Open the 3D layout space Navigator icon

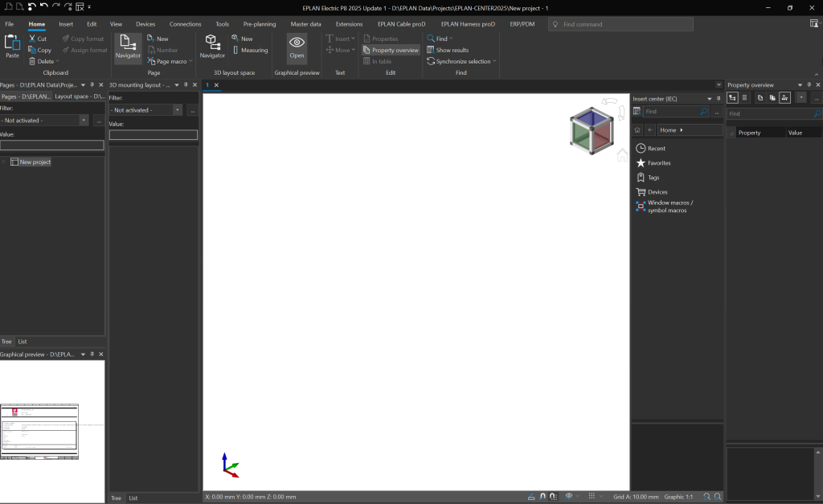point(212,43)
